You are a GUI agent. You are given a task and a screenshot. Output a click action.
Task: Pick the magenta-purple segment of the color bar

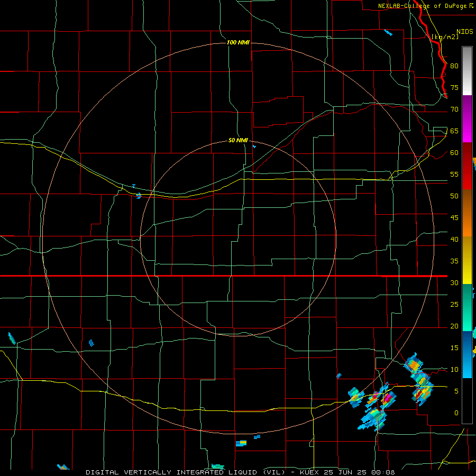pyautogui.click(x=467, y=118)
